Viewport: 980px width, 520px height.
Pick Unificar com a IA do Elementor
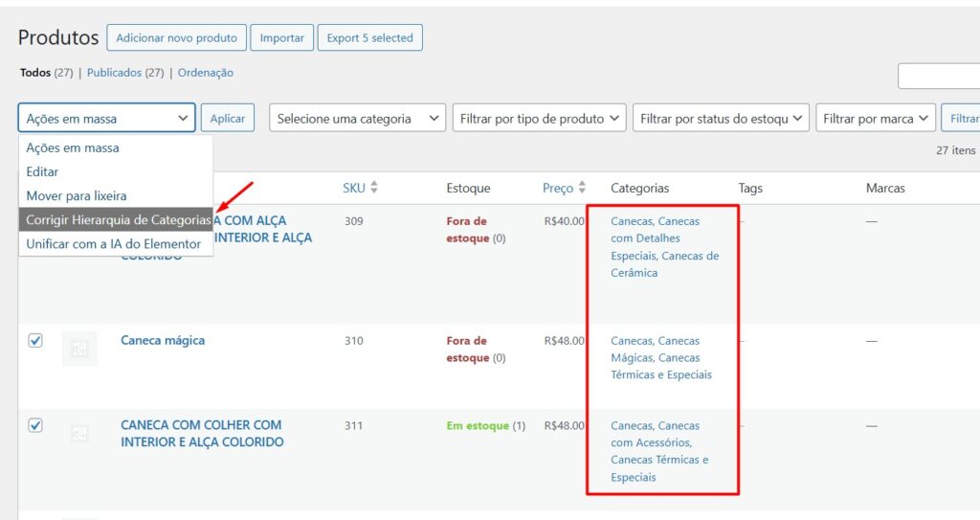pos(113,243)
